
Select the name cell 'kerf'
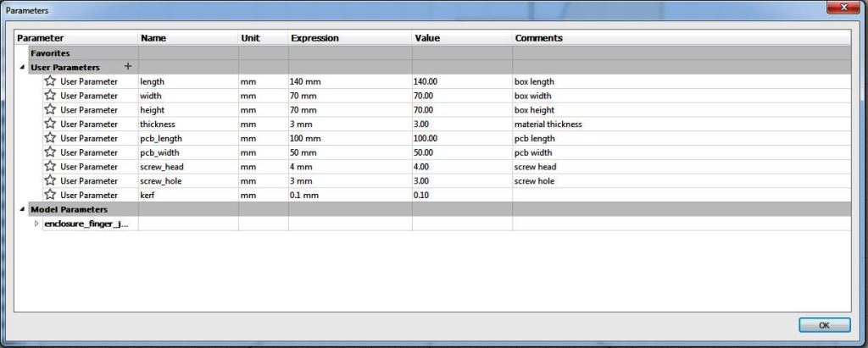(x=188, y=195)
